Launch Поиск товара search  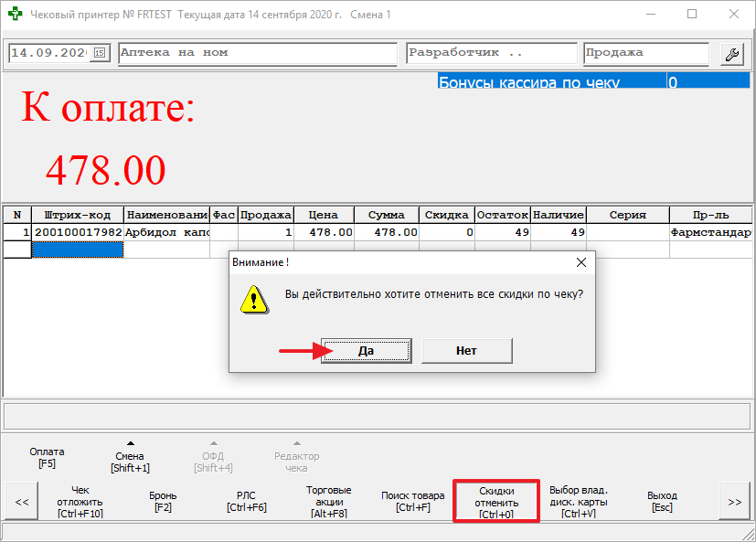click(x=412, y=502)
